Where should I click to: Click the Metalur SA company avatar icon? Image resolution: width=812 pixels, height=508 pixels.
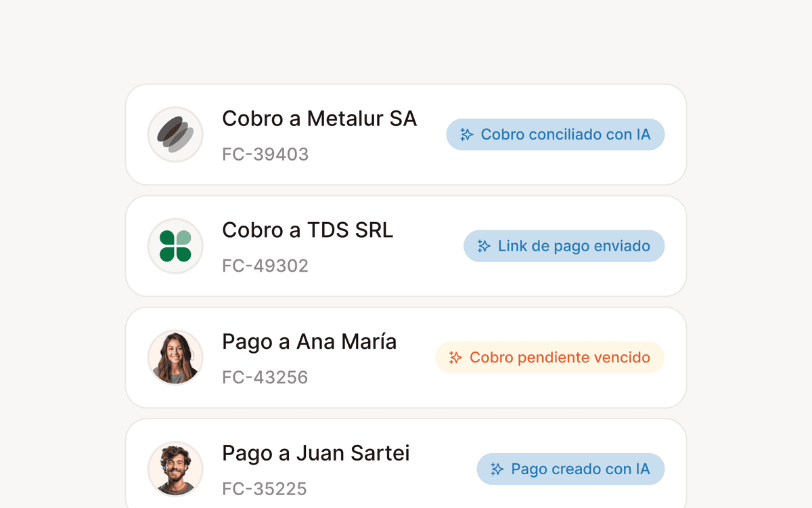[175, 134]
